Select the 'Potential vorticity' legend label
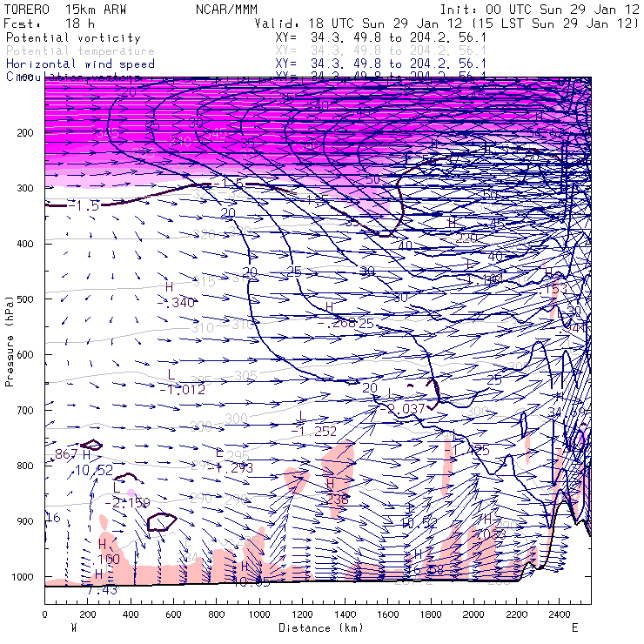The height and width of the screenshot is (644, 644). click(73, 37)
